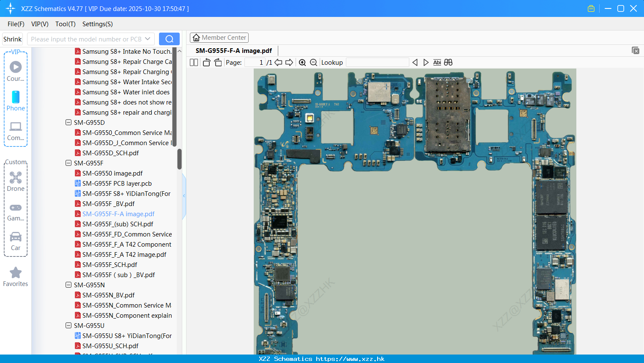Open the Settings(S) menu
The width and height of the screenshot is (644, 363).
[98, 24]
